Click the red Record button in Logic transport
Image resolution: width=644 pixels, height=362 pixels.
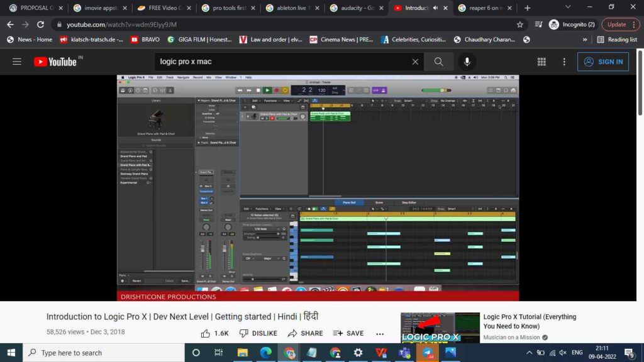(x=277, y=90)
